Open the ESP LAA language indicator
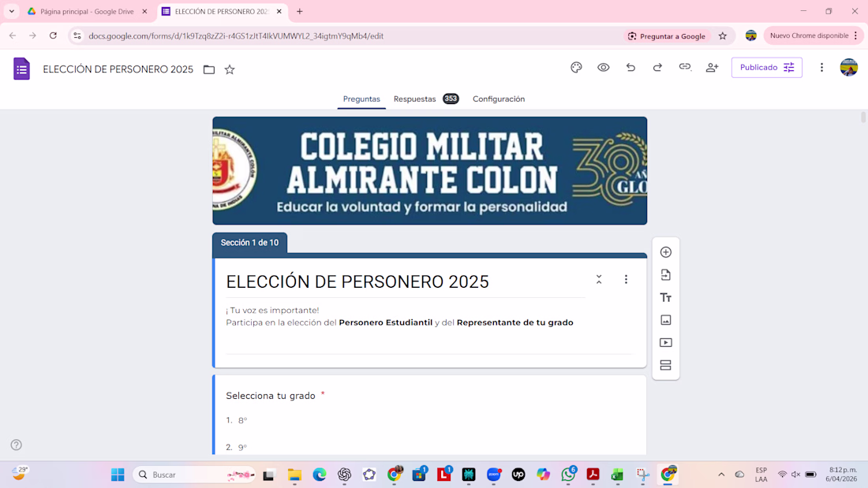This screenshot has width=868, height=488. coord(761,474)
